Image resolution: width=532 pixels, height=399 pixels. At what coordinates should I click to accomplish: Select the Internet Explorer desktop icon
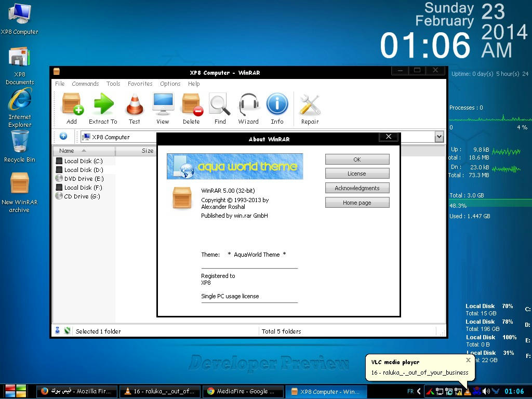[x=20, y=108]
